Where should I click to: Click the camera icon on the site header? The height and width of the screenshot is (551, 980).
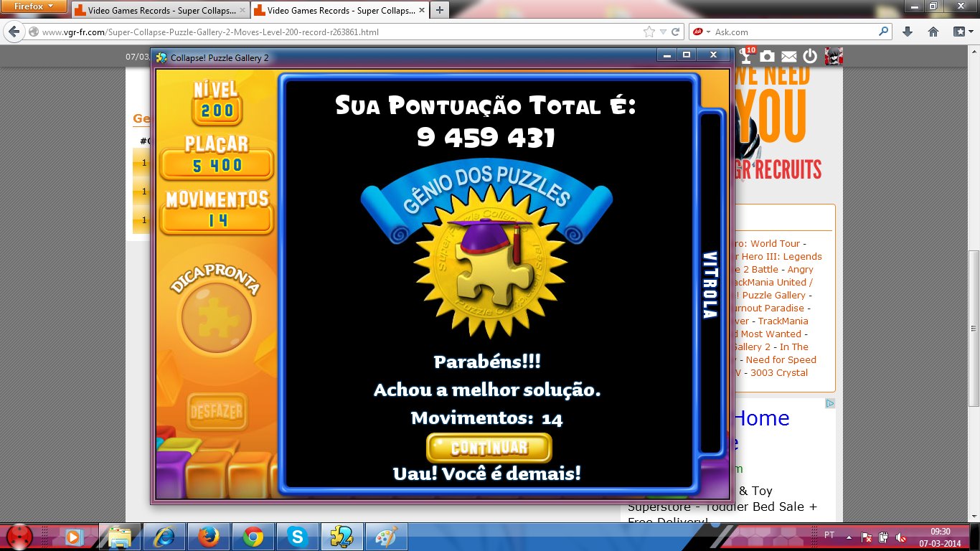pos(767,56)
